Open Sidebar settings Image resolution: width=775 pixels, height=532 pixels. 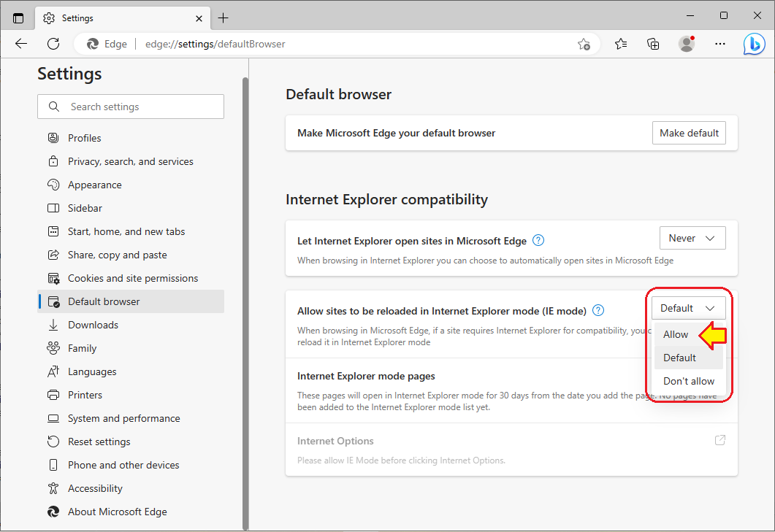131,208
